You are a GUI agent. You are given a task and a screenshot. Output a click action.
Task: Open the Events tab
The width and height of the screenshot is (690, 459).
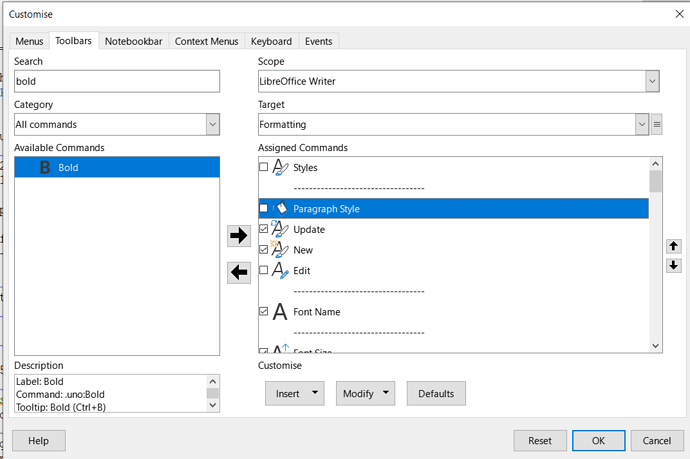pos(319,41)
